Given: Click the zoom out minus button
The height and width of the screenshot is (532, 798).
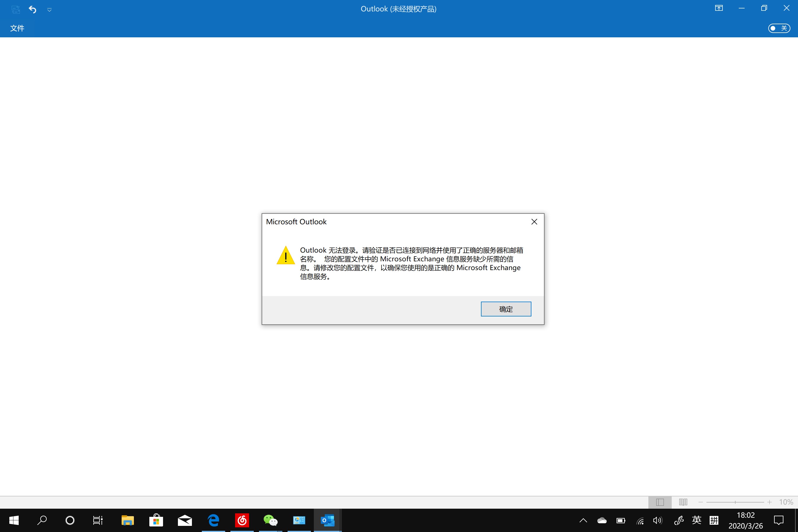Looking at the screenshot, I should coord(701,502).
